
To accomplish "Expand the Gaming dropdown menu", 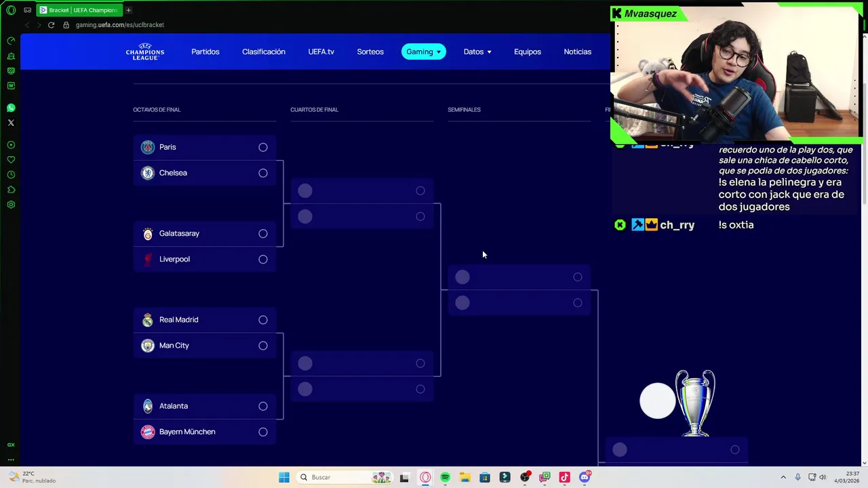I will pyautogui.click(x=423, y=52).
